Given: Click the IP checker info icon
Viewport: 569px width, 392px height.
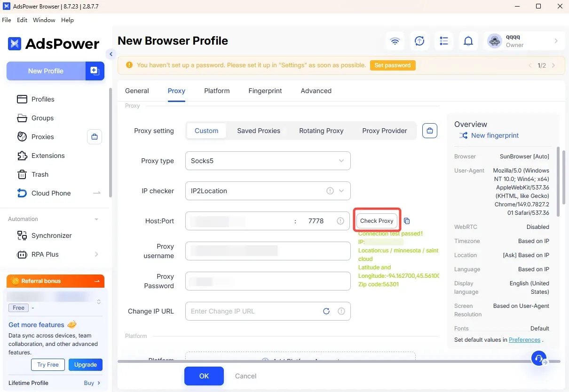Looking at the screenshot, I should [330, 191].
